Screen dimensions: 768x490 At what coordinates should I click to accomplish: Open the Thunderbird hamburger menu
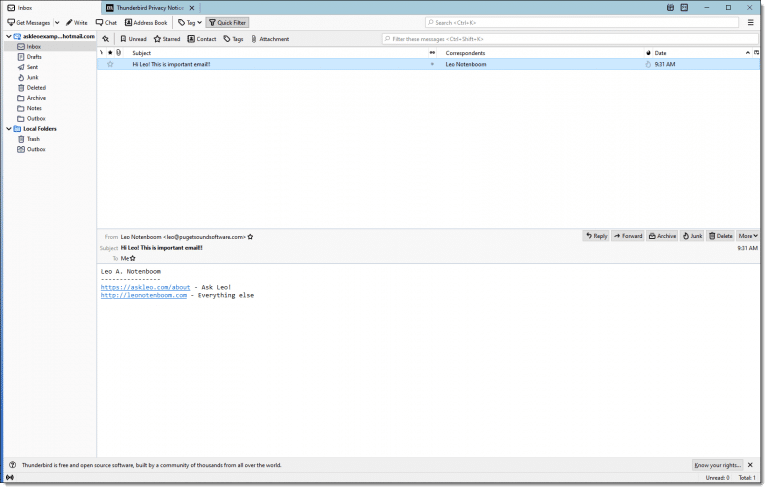coord(750,23)
